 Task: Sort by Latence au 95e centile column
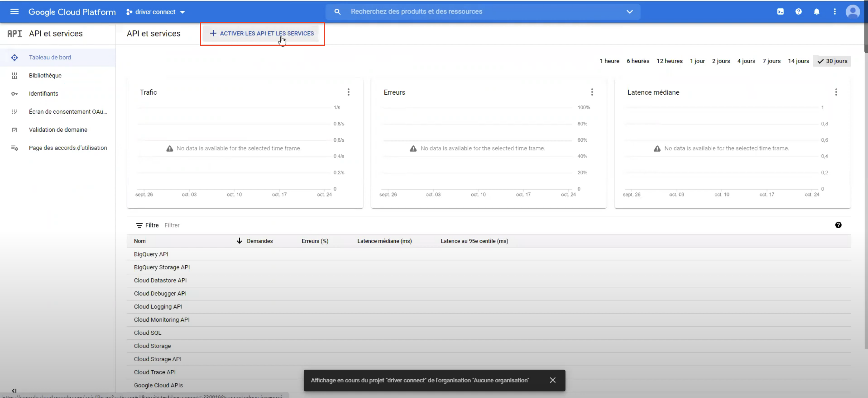474,241
